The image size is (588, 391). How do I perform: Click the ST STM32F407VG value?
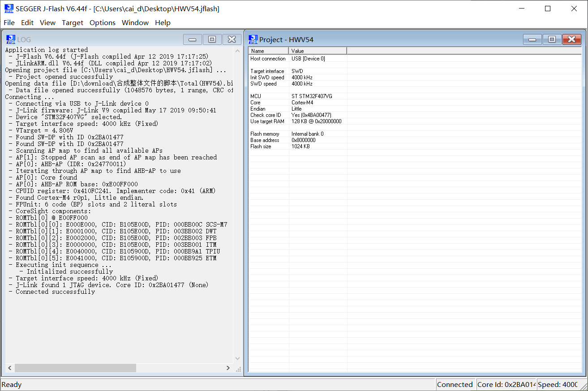tap(312, 96)
